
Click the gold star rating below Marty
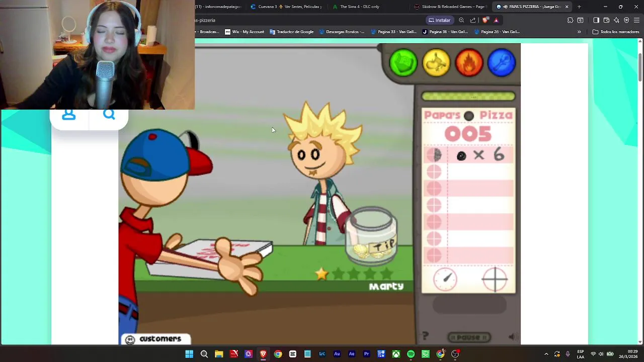pos(321,274)
